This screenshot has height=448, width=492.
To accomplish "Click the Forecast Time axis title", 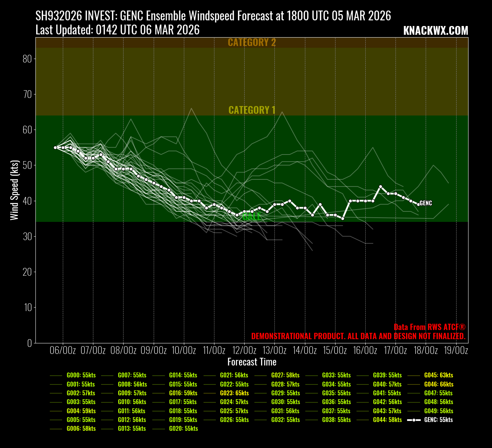I will tap(252, 362).
